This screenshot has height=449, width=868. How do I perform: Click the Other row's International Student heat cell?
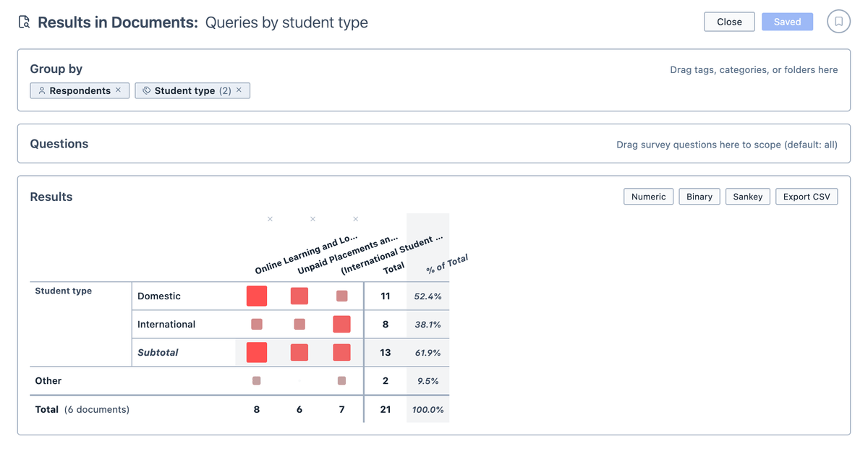tap(342, 380)
